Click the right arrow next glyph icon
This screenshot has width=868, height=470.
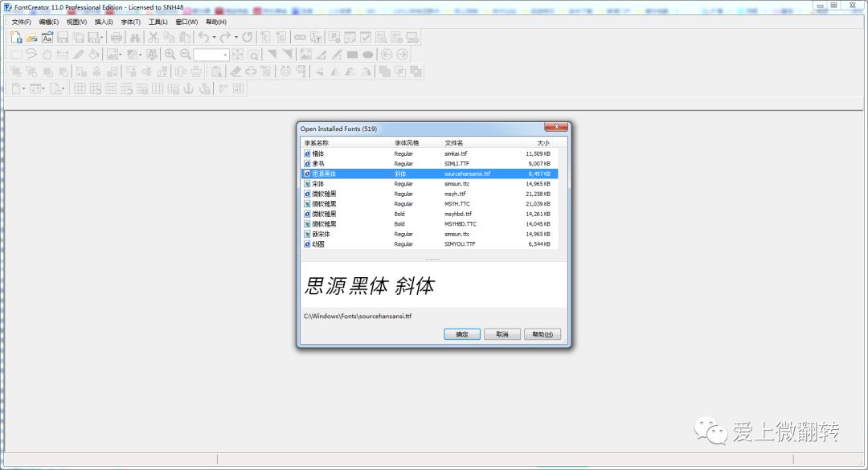coord(403,55)
